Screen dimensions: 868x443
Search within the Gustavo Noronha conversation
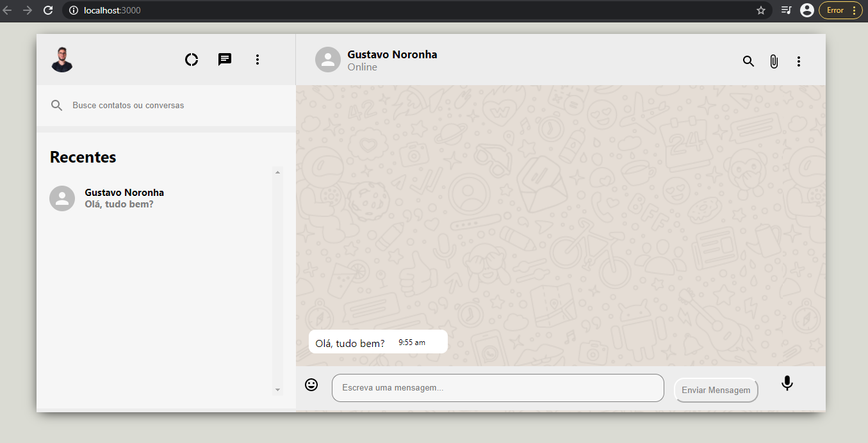tap(748, 61)
